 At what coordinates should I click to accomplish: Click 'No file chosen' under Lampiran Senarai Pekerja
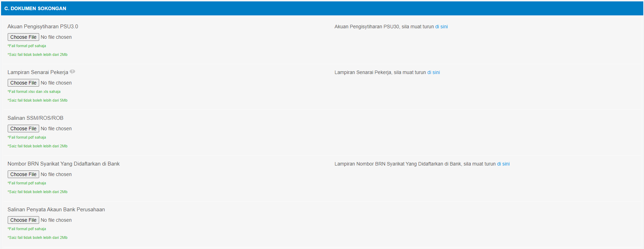click(56, 83)
